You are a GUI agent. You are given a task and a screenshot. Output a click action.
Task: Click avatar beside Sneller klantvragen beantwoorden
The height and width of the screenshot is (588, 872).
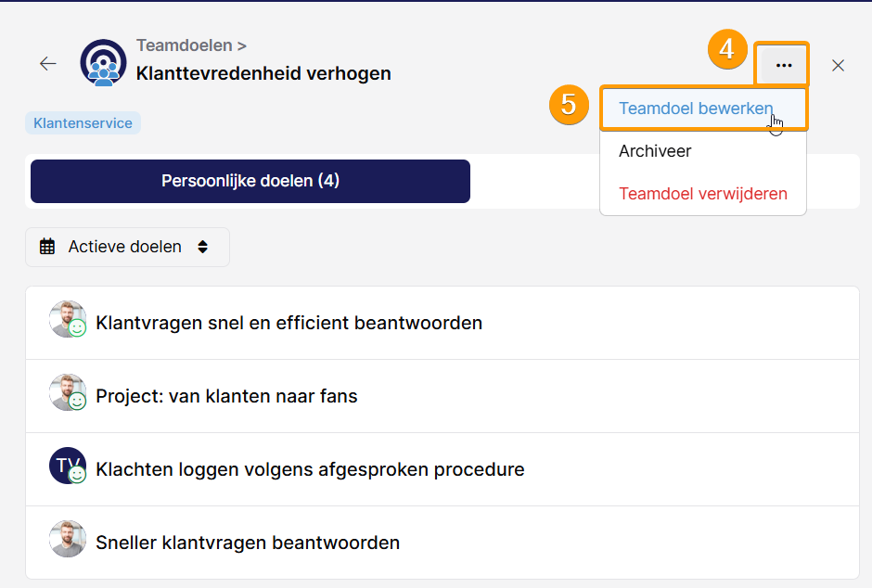point(68,539)
